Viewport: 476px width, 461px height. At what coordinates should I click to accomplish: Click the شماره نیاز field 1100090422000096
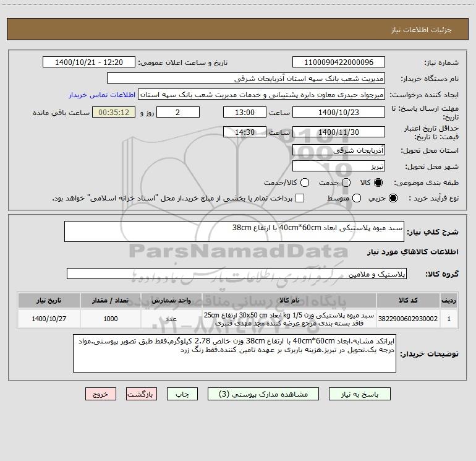(339, 62)
